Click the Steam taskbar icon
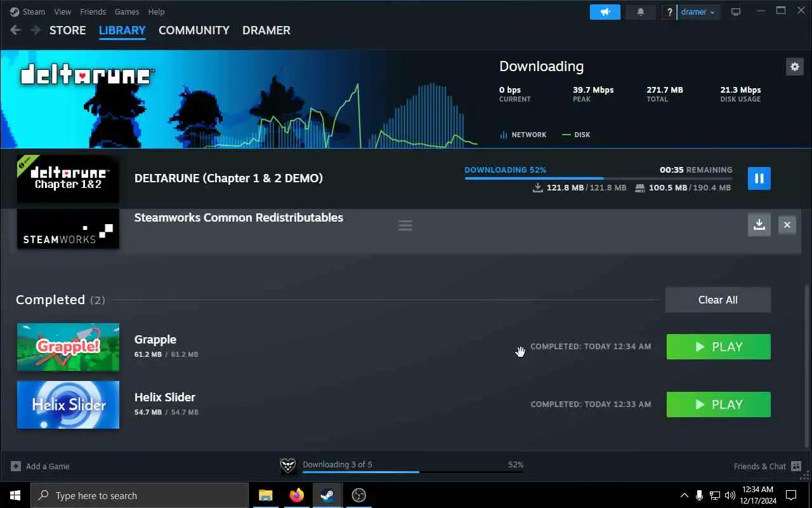This screenshot has height=508, width=812. point(327,495)
